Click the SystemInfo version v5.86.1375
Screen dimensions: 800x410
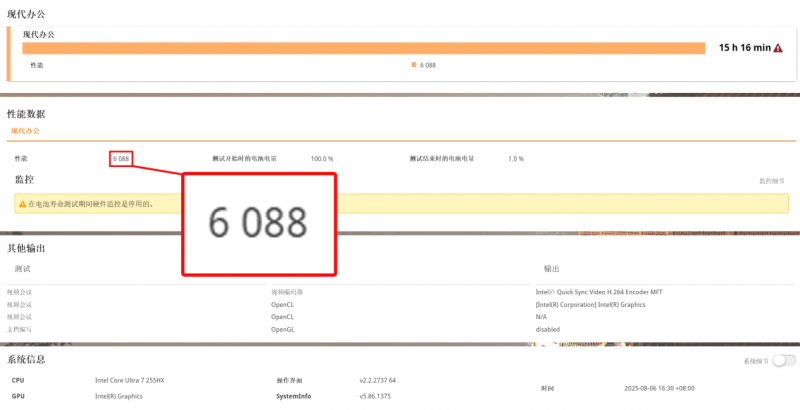[x=377, y=396]
